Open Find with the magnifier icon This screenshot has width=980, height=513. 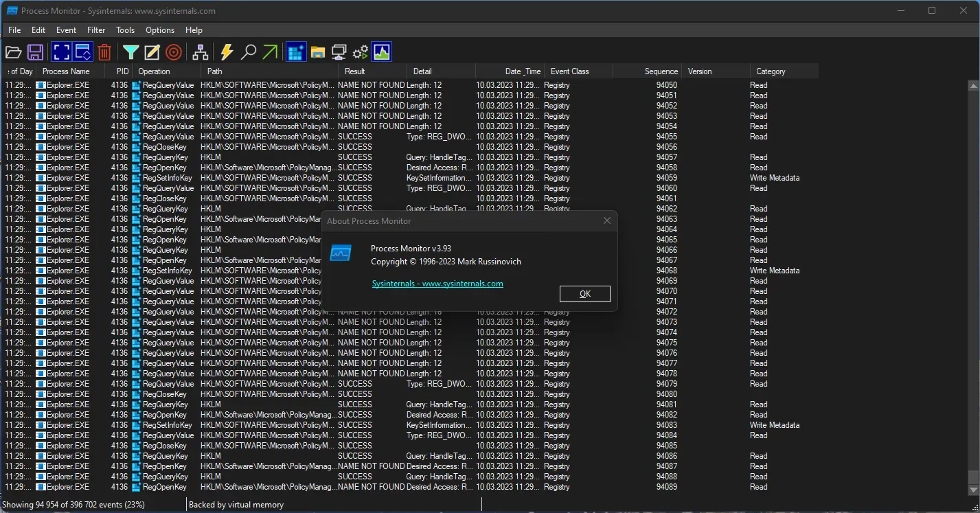(249, 52)
